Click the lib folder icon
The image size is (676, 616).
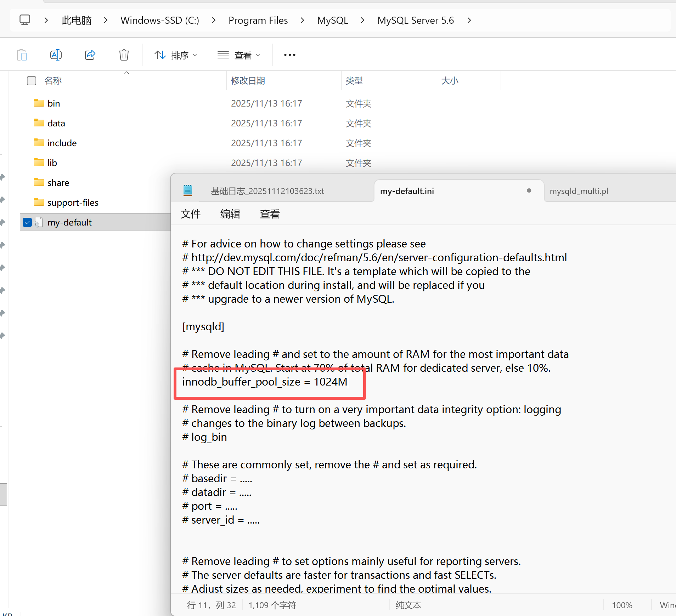39,162
